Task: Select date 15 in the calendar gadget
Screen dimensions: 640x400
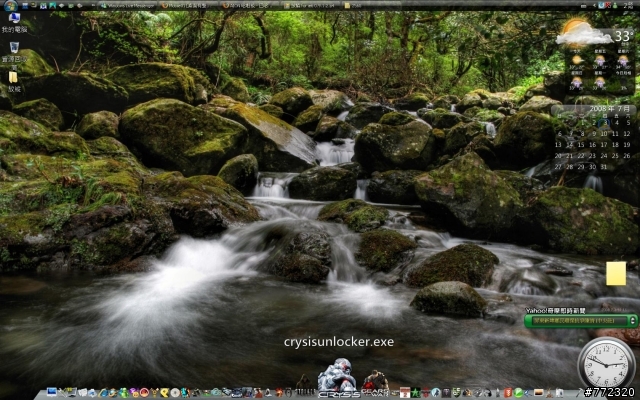Action: 581,144
